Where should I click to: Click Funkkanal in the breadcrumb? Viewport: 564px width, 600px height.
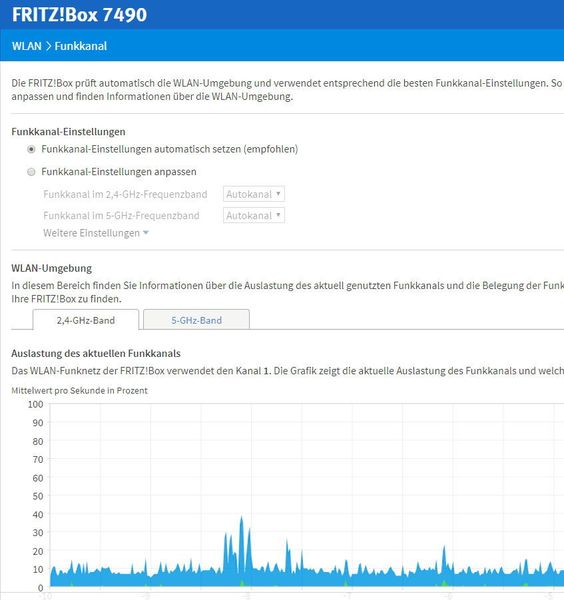pos(81,46)
